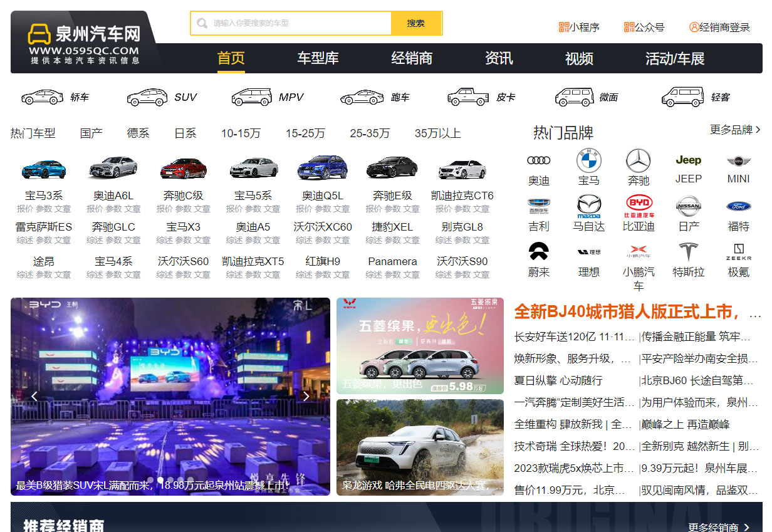Image resolution: width=772 pixels, height=532 pixels.
Task: Open the 宝马3系 car thumbnail
Action: coord(44,169)
